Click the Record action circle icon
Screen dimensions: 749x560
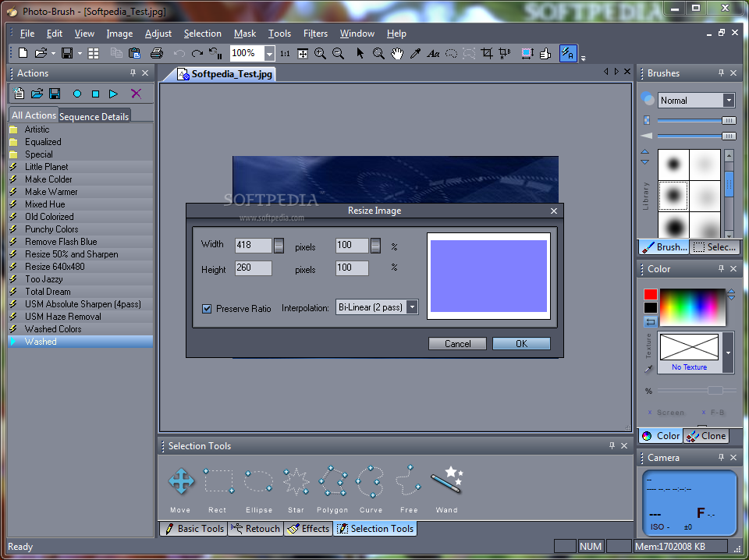pyautogui.click(x=77, y=94)
